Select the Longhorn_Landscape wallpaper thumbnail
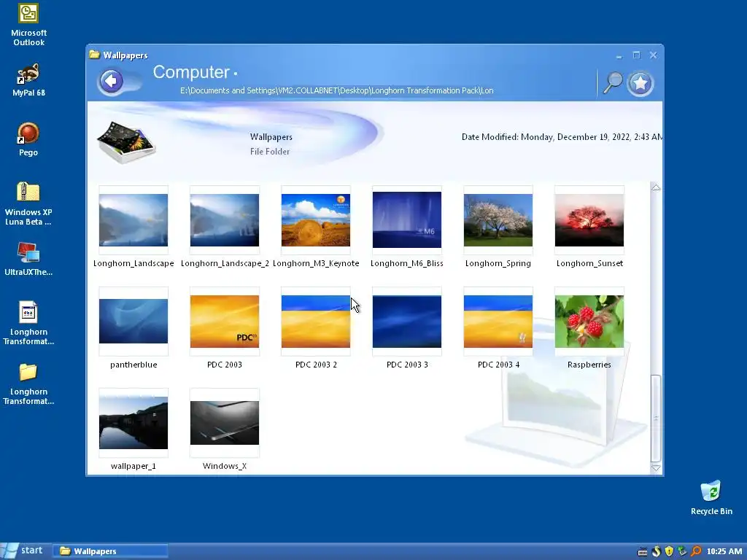Screen dimensions: 747x560 coord(133,220)
